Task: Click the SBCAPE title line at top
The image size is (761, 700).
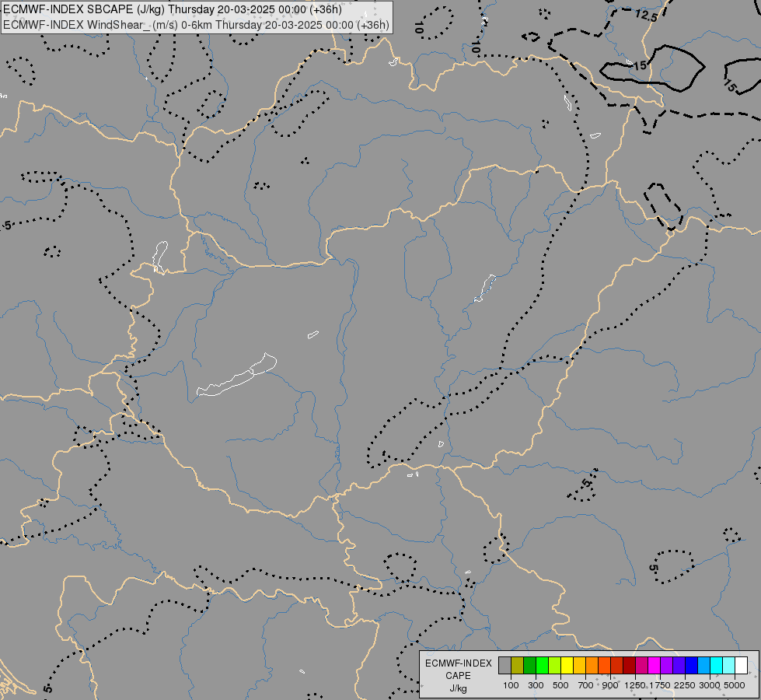Action: pyautogui.click(x=173, y=9)
